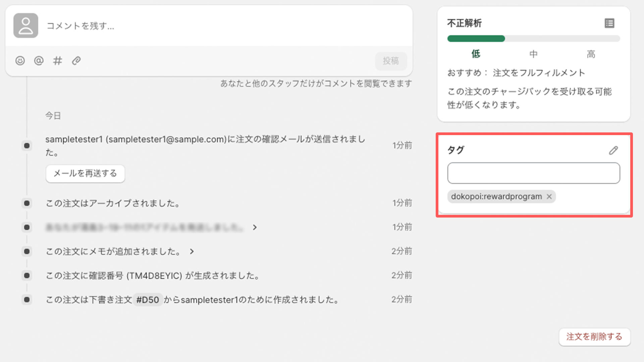This screenshot has width=644, height=362.
Task: Edit tags with the pencil icon
Action: point(613,150)
